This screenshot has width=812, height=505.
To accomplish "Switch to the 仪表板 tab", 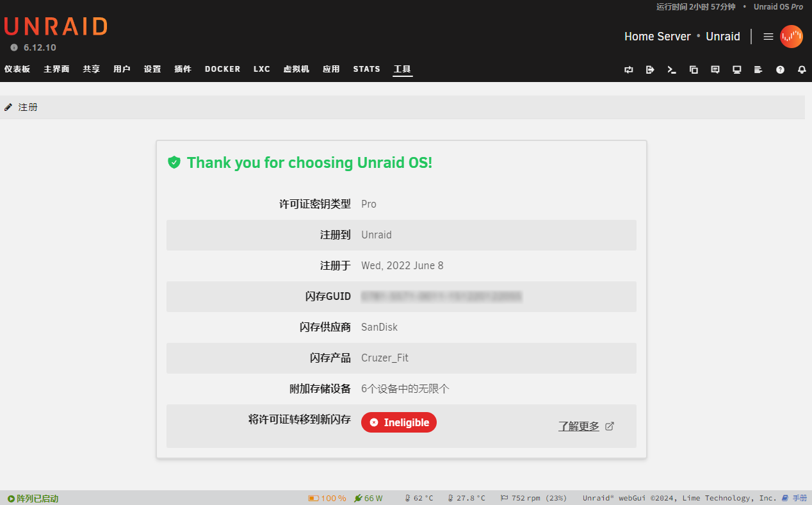I will (x=17, y=69).
